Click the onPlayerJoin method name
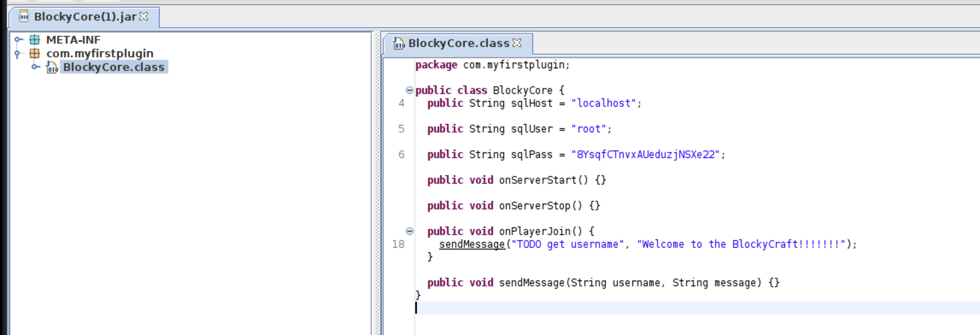 click(534, 231)
